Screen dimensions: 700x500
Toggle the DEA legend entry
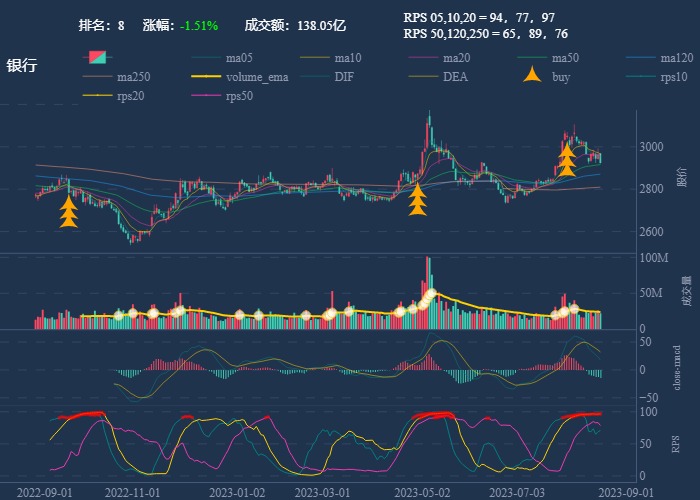pos(444,77)
